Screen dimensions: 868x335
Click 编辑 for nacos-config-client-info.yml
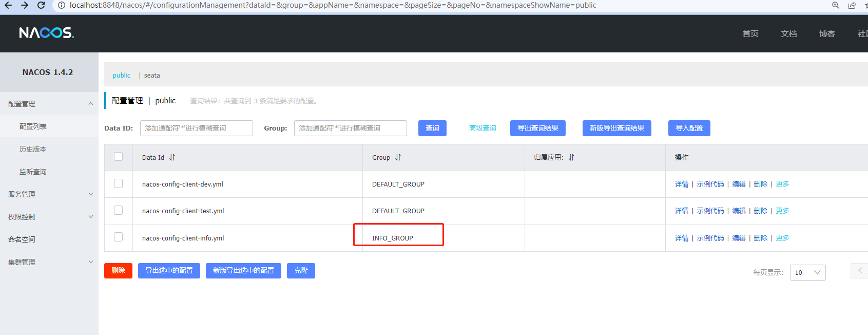(x=739, y=238)
